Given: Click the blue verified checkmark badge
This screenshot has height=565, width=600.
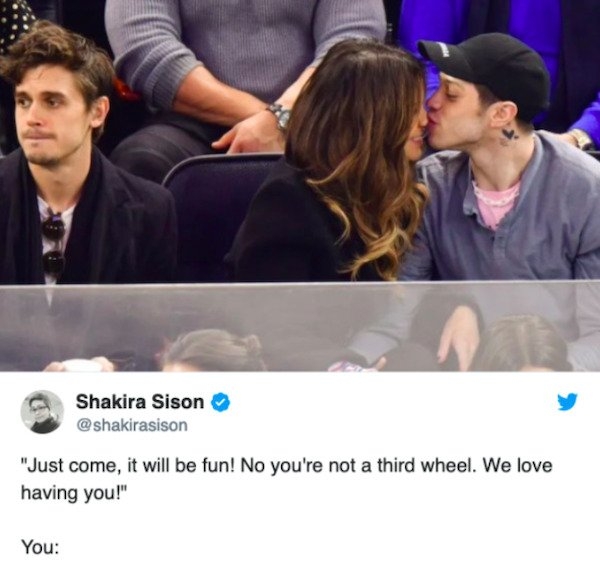Looking at the screenshot, I should pos(220,402).
